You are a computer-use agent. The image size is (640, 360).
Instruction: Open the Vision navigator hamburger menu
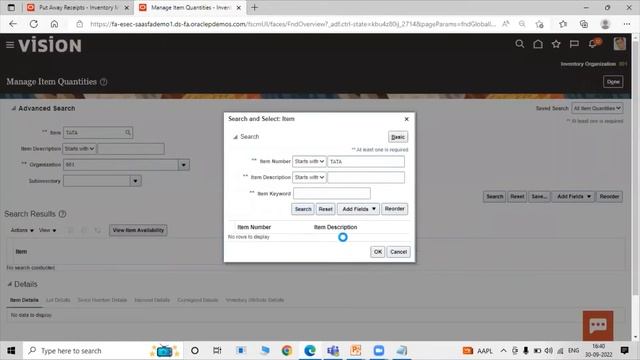10,45
